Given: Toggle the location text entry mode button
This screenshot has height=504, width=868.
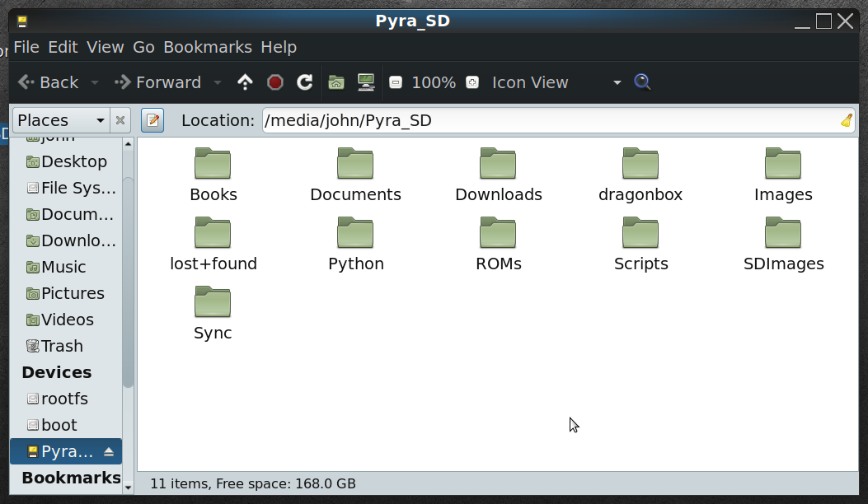Looking at the screenshot, I should [x=152, y=120].
